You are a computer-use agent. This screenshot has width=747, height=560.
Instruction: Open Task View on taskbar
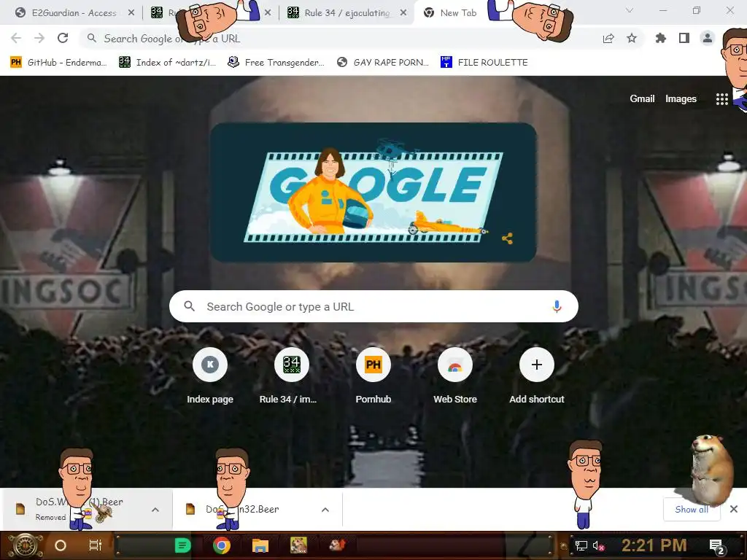point(96,545)
